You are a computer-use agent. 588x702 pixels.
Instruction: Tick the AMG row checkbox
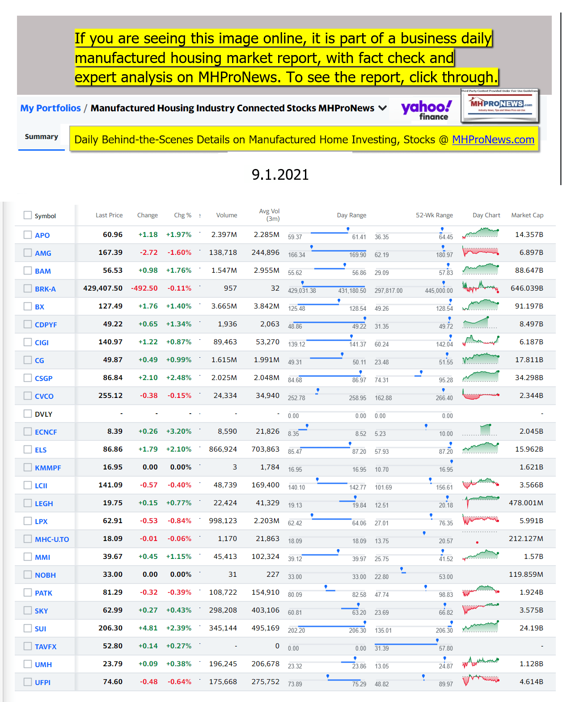[x=28, y=253]
